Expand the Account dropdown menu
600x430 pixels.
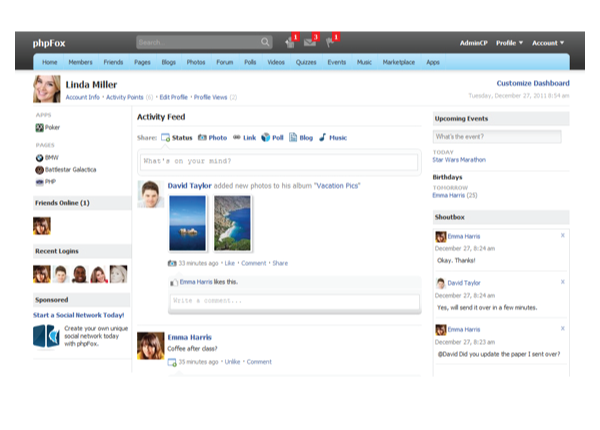pos(547,43)
